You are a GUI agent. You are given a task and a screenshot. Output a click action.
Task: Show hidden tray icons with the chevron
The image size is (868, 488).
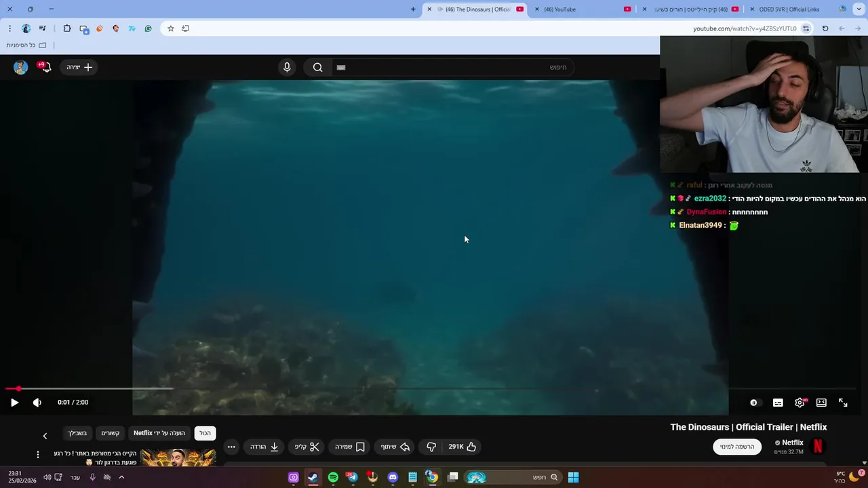[x=121, y=477]
